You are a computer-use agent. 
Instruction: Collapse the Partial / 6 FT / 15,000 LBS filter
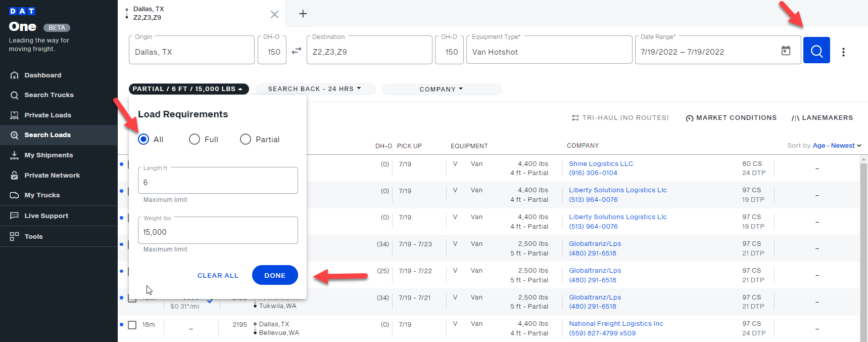tap(188, 89)
